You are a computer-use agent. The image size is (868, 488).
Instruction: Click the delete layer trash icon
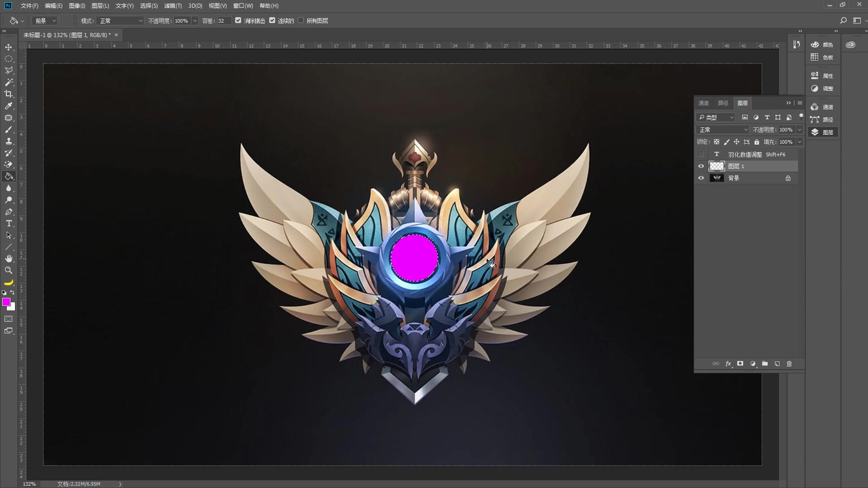tap(789, 364)
